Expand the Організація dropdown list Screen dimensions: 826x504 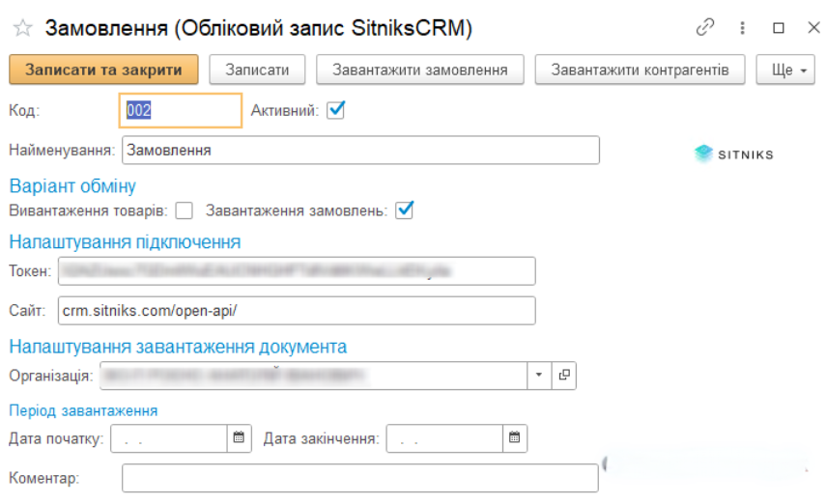[539, 375]
